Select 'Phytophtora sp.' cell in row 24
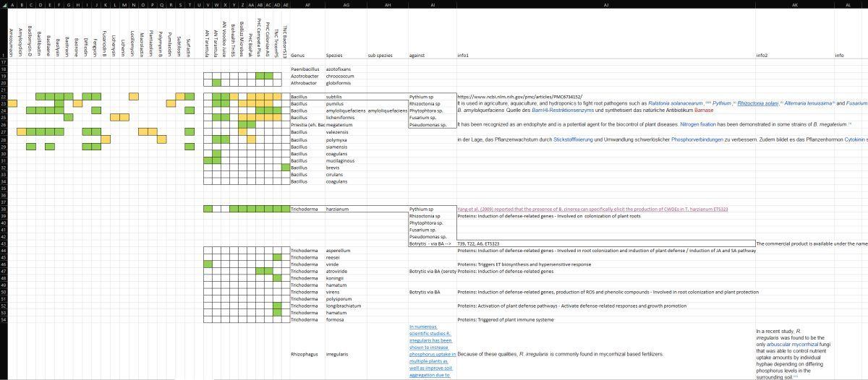 433,111
